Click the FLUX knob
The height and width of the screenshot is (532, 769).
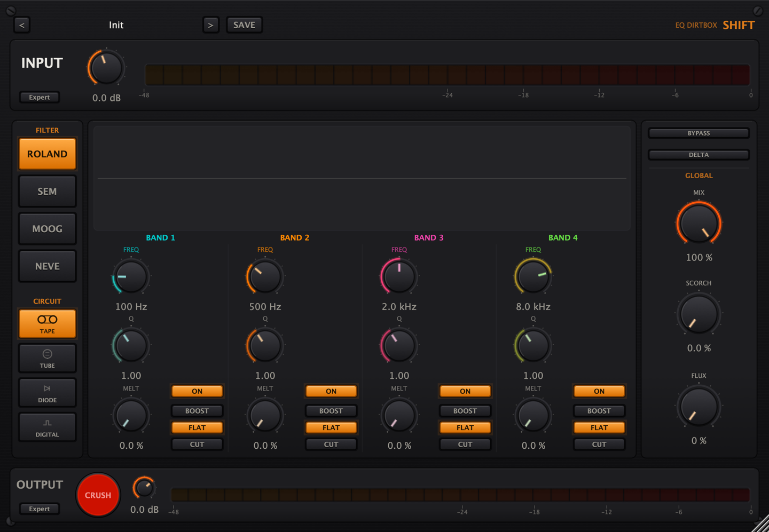click(699, 406)
